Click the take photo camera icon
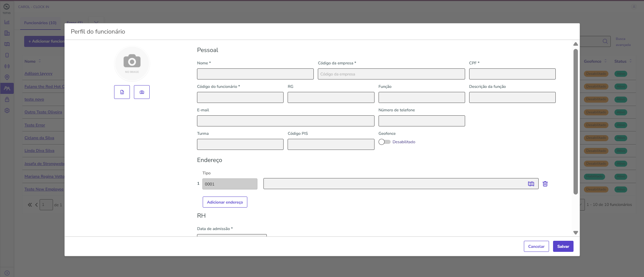Screen dimensions: 644x277 (142, 92)
